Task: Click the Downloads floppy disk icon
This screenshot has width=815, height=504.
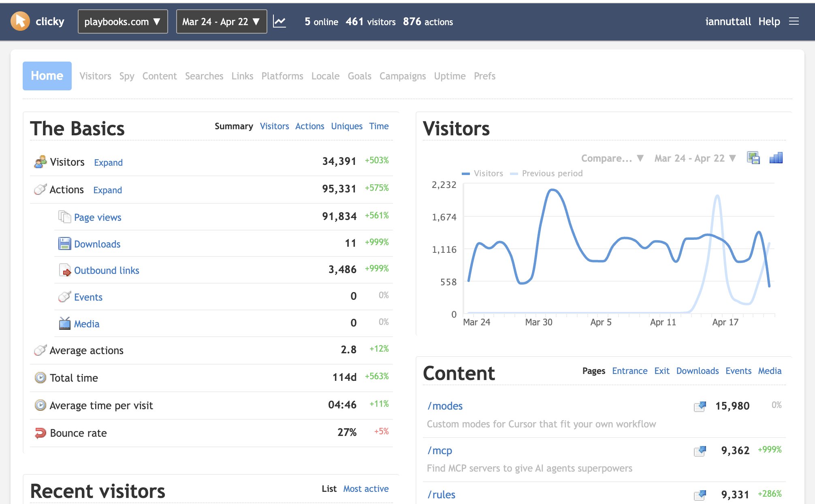Action: (64, 243)
